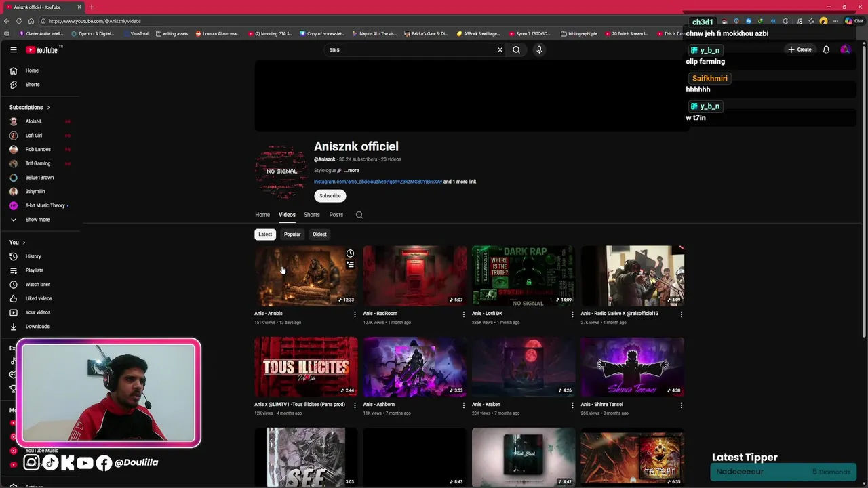Select the Videos tab
The image size is (868, 488).
287,215
